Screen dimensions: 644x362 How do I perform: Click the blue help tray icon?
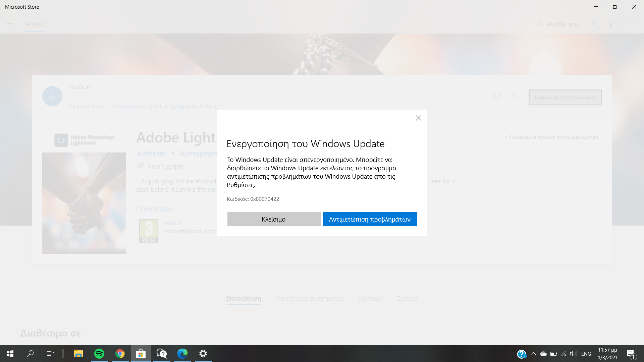point(522,354)
